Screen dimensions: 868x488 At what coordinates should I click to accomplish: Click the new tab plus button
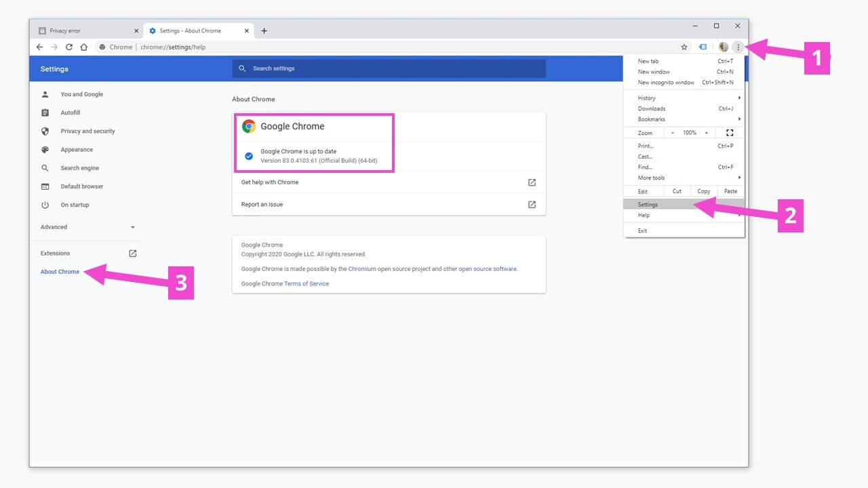pos(264,30)
